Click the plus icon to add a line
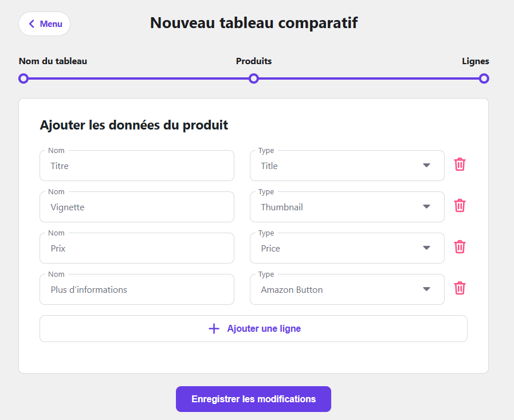Viewport: 514px width, 420px height. pos(214,328)
